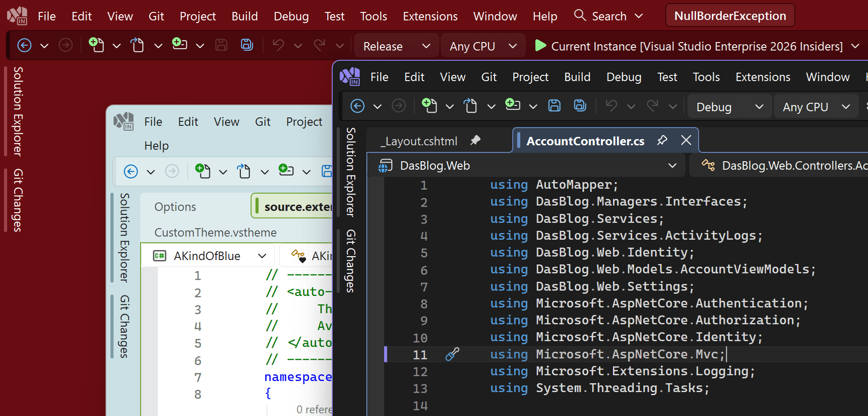Click New Project icon in red window toolbar
Screen dimensions: 868x416
tap(96, 45)
